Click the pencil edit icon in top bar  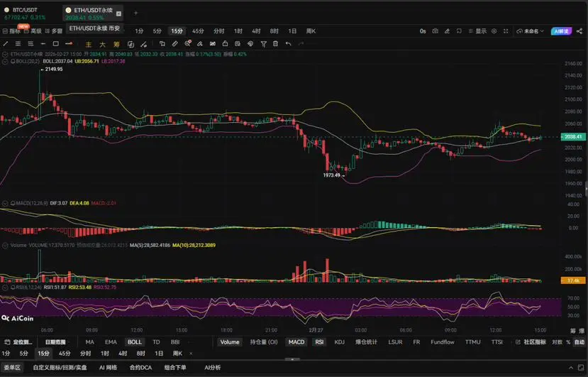tap(447, 31)
